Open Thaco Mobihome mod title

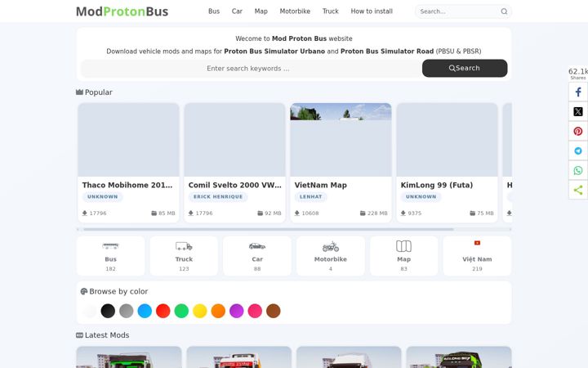[x=127, y=185]
